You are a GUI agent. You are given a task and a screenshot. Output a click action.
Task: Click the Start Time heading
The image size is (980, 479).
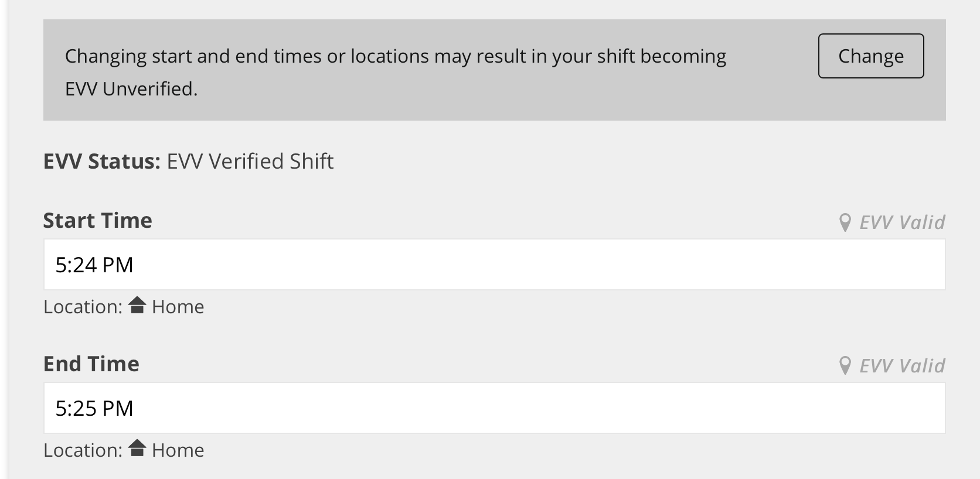pyautogui.click(x=97, y=221)
